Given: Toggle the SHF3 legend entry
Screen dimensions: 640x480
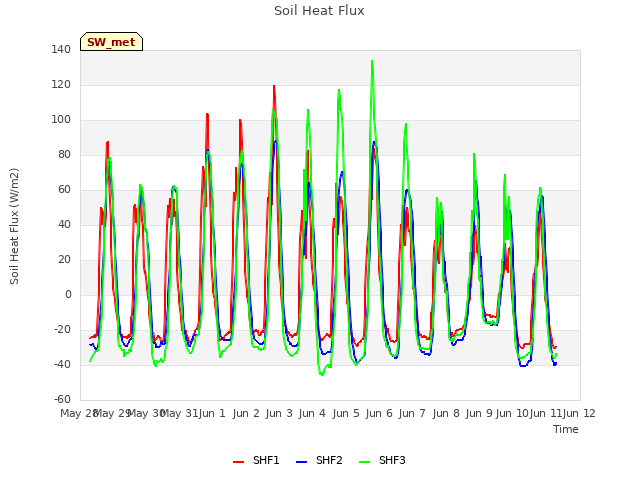Looking at the screenshot, I should click(x=382, y=460).
